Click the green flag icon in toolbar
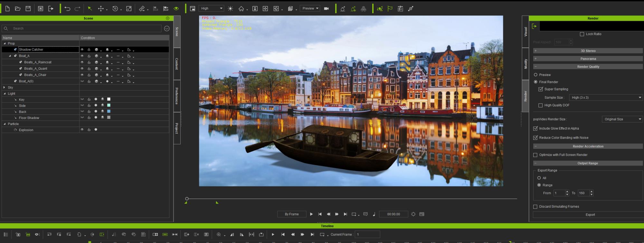644x243 pixels. coord(390,9)
